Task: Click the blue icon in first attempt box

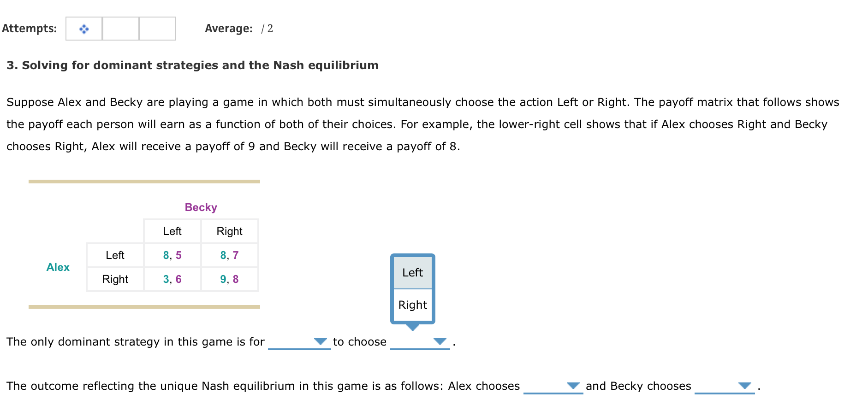Action: coord(84,29)
